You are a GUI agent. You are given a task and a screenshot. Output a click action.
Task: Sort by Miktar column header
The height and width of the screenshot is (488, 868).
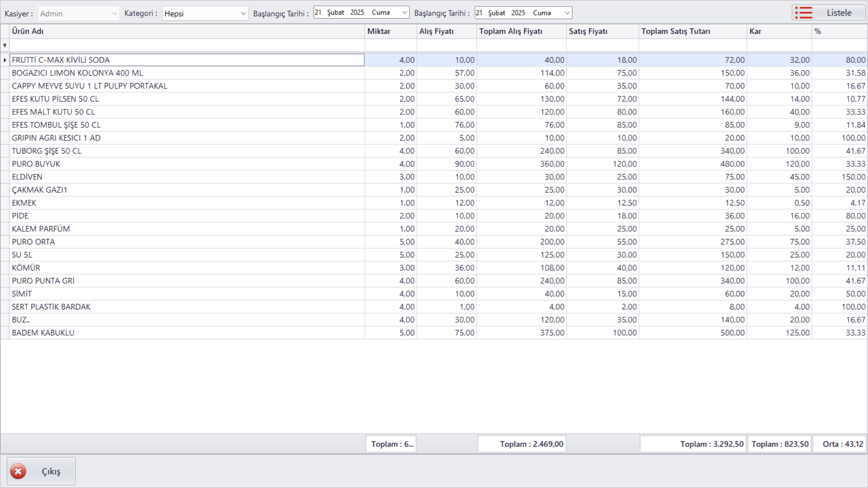pos(391,31)
